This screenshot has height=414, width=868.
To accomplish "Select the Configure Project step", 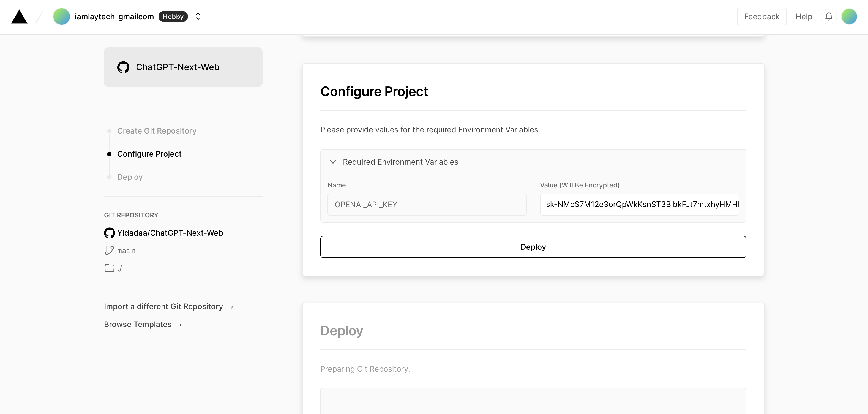I will click(149, 154).
